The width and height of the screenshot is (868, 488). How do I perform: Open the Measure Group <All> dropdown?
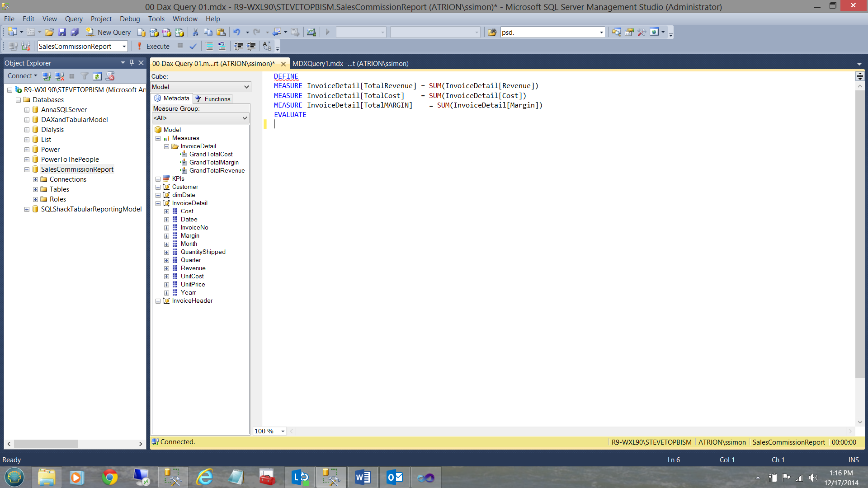[x=245, y=118]
